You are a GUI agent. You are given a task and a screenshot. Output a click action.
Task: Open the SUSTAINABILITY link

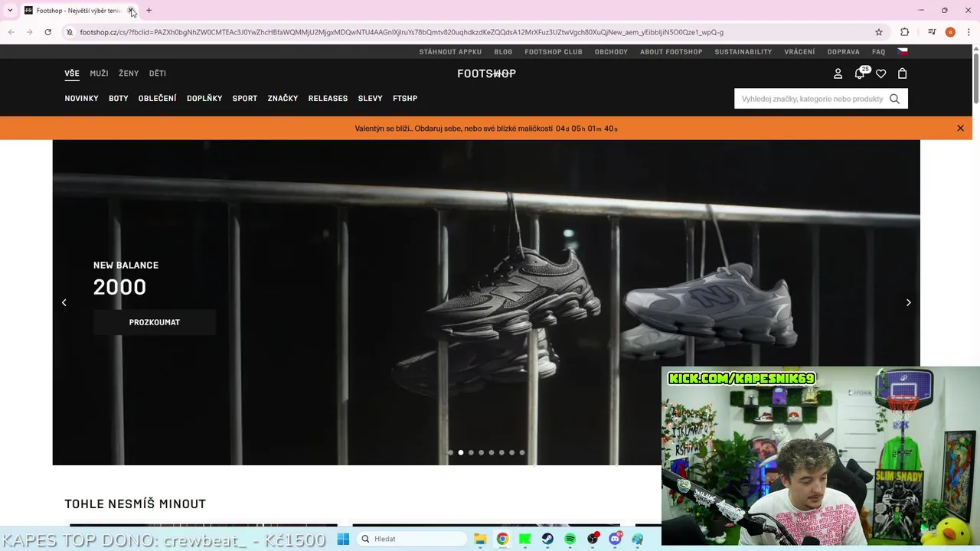[x=743, y=52]
